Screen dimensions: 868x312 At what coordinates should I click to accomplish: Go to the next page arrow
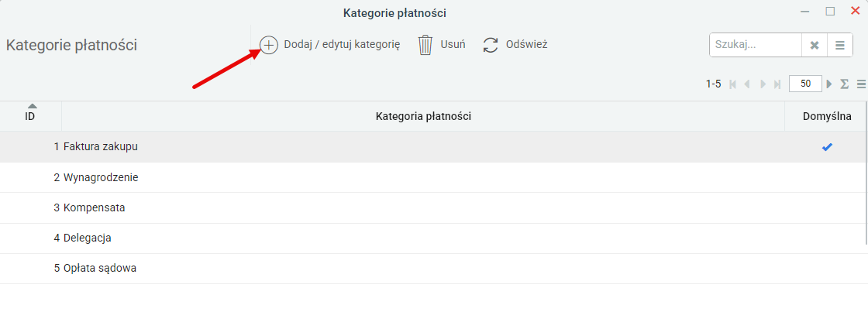click(x=763, y=84)
